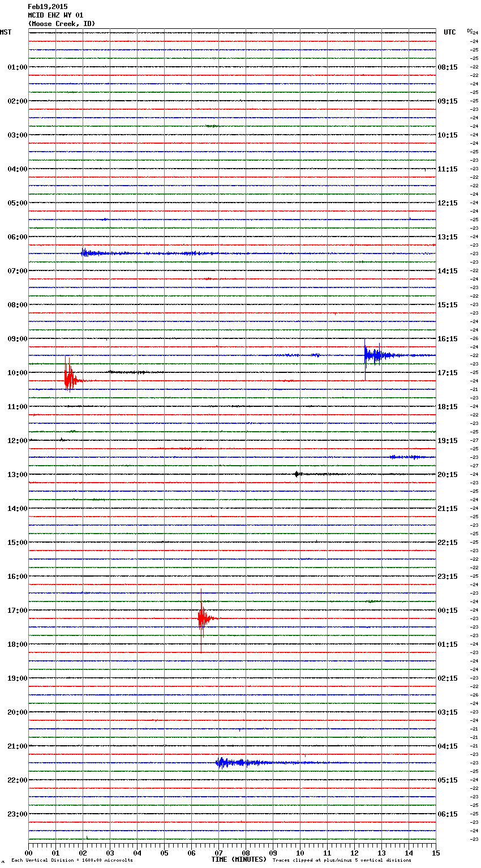Viewport: 481px width, 868px height.
Task: Select the 01:00 MST time label
Action: click(17, 67)
